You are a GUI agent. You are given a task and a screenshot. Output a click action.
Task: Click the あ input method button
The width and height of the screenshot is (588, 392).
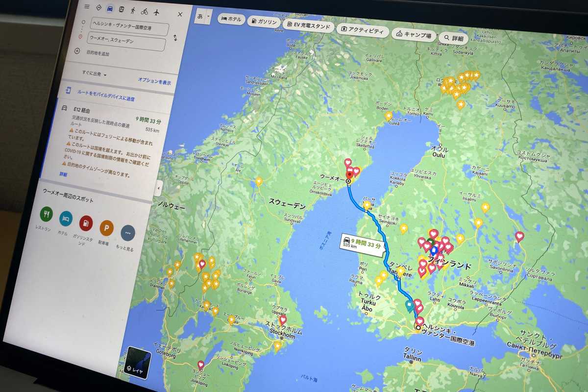click(199, 15)
